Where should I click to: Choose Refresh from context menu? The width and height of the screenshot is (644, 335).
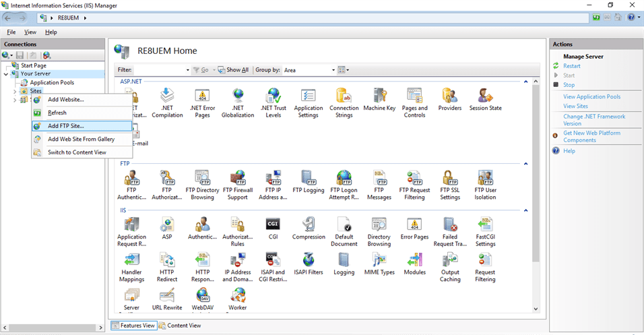(82, 113)
